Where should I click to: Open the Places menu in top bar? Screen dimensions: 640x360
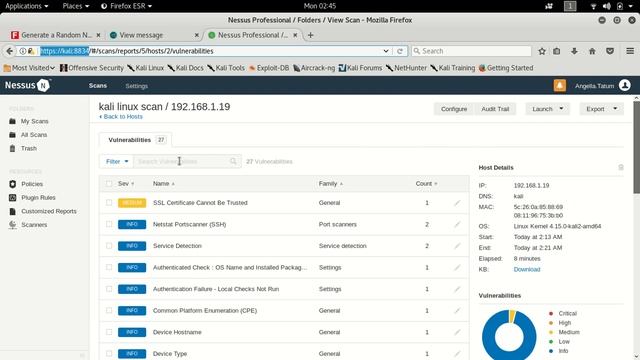(x=76, y=6)
